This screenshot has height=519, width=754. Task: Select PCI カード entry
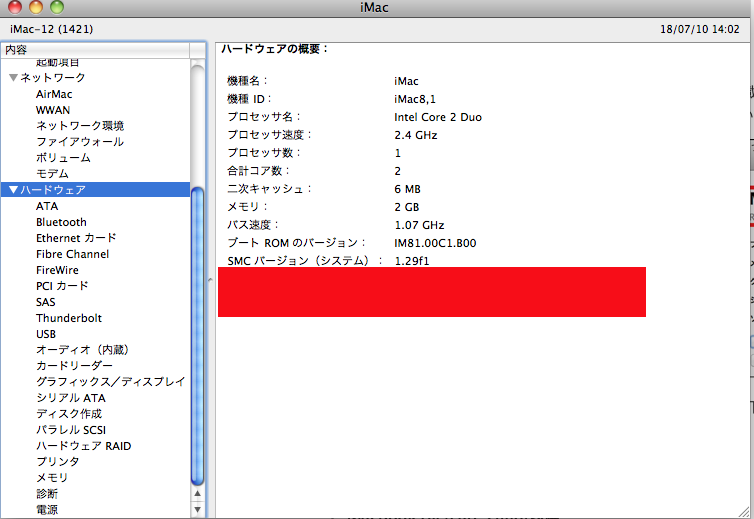tap(62, 286)
